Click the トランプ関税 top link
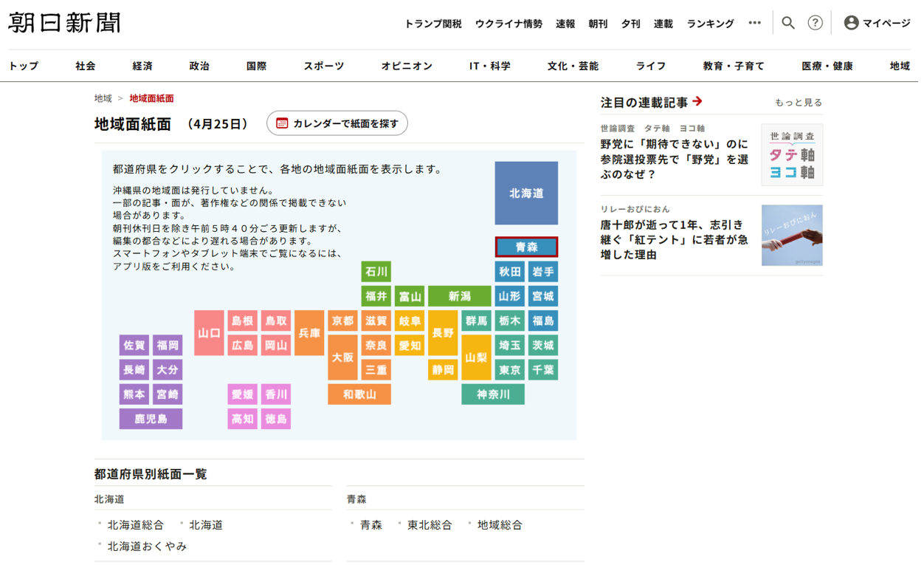This screenshot has height=565, width=924. tap(435, 24)
